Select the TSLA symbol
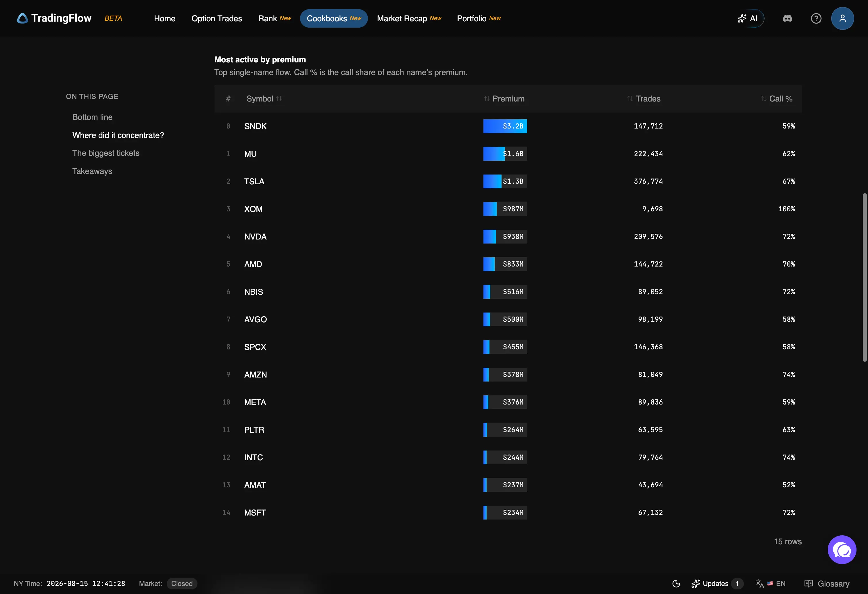Viewport: 868px width, 594px height. pyautogui.click(x=254, y=181)
